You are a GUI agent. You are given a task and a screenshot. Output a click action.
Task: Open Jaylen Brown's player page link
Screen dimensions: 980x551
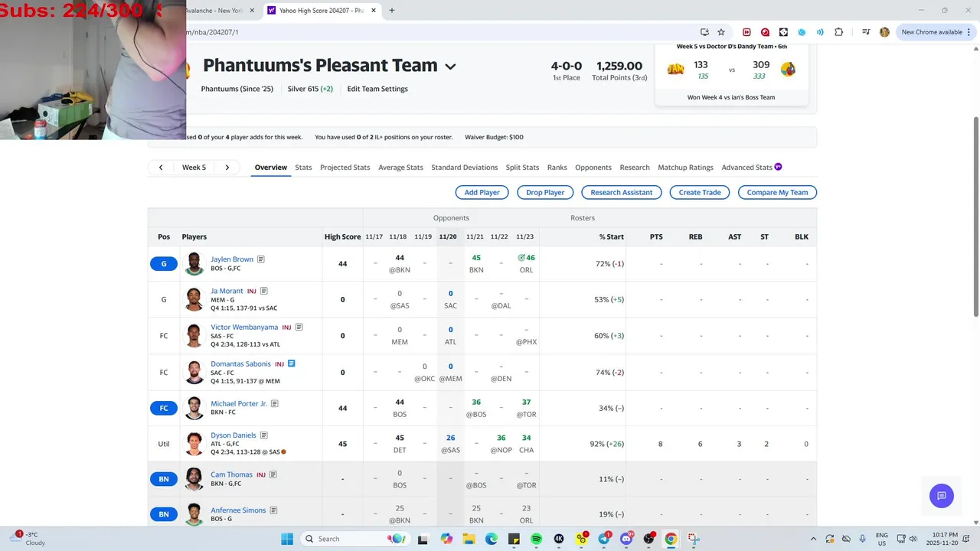coord(232,259)
